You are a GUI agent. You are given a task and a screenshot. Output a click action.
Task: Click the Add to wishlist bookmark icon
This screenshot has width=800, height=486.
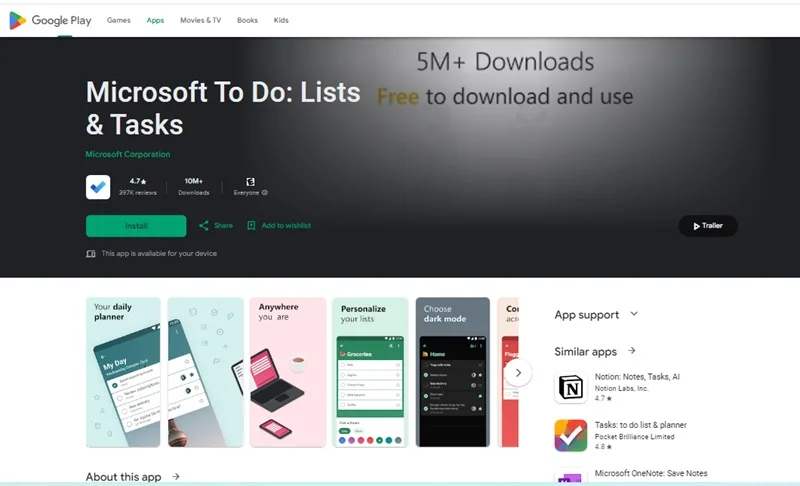[x=251, y=225]
